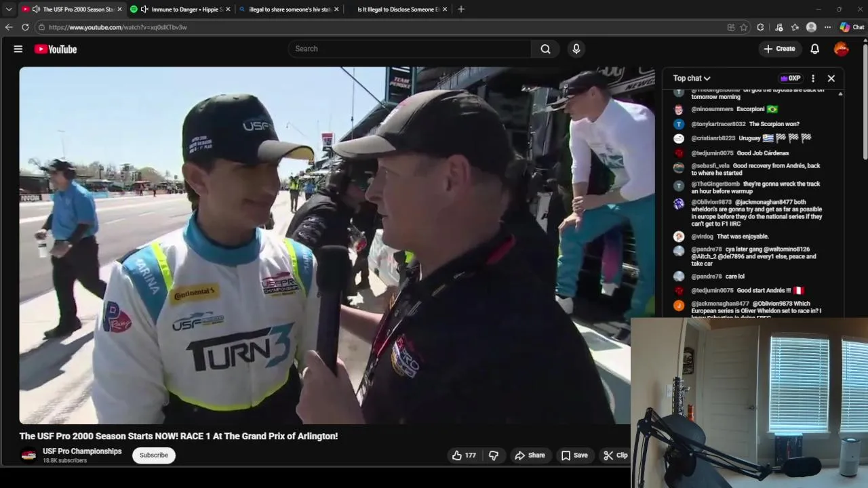
Task: Open browser settings and more ellipsis
Action: 827,27
